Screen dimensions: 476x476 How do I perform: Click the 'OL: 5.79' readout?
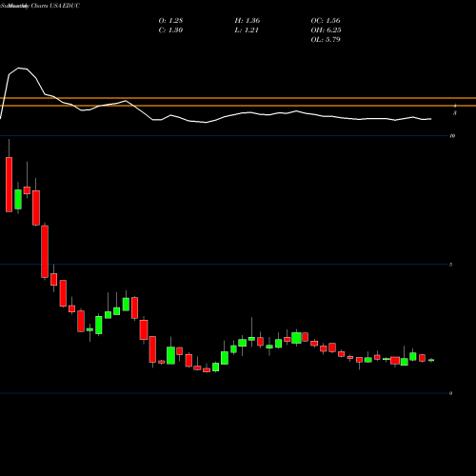(x=326, y=39)
